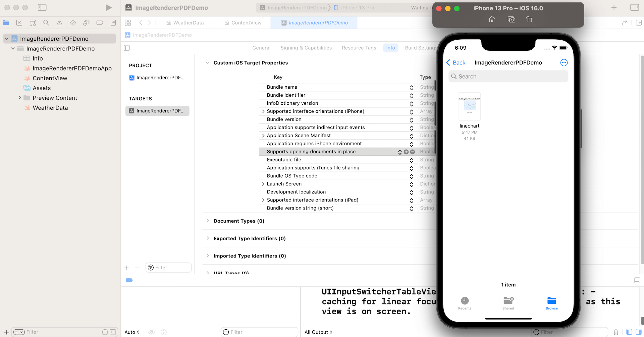Open the WeatherData editor tab
The width and height of the screenshot is (644, 337).
tap(188, 22)
